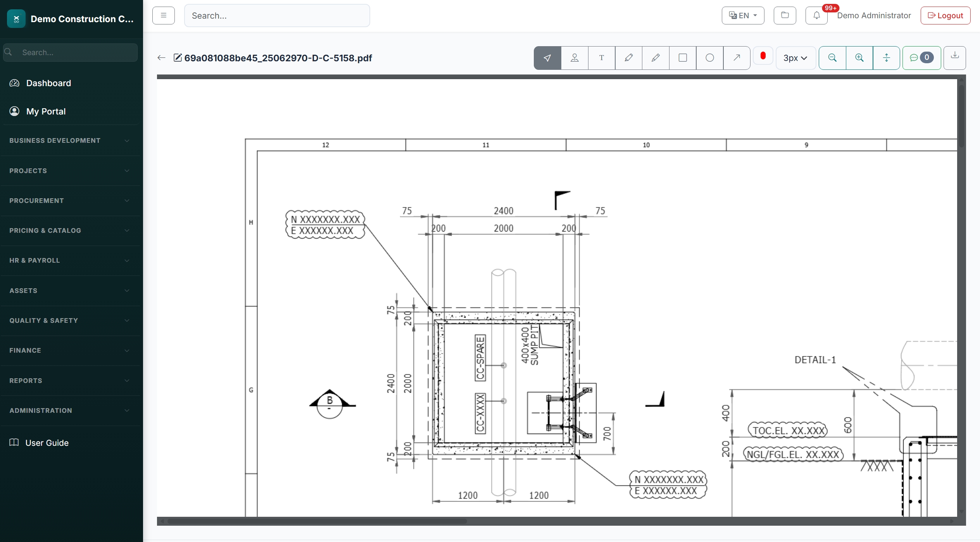Viewport: 980px width, 542px height.
Task: Open My Portal from the sidebar
Action: [46, 111]
